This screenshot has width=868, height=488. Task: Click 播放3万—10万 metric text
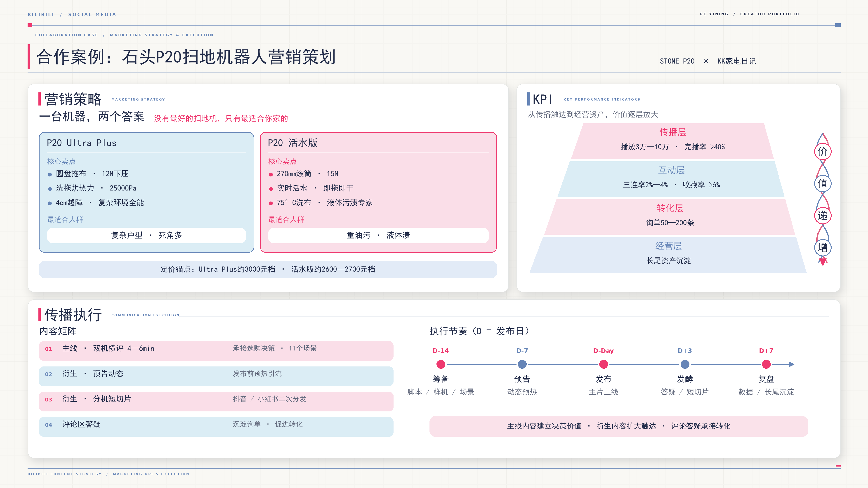coord(645,146)
